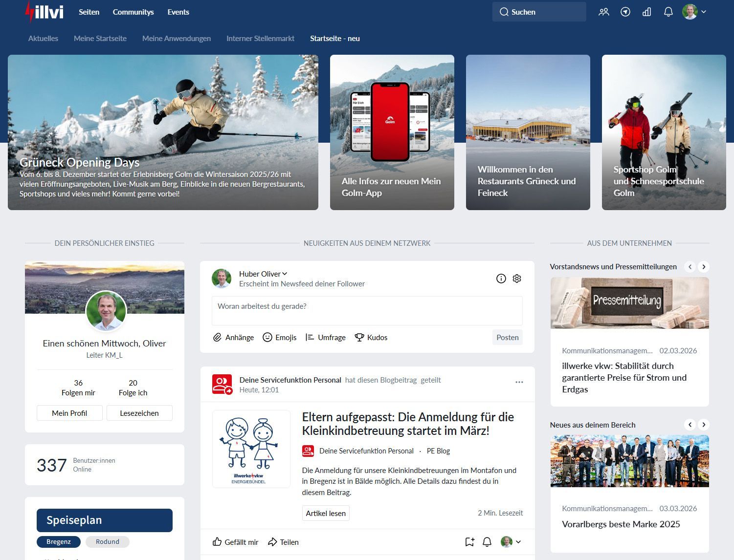The height and width of the screenshot is (560, 734).
Task: Expand the user account menu chevron
Action: tap(704, 12)
